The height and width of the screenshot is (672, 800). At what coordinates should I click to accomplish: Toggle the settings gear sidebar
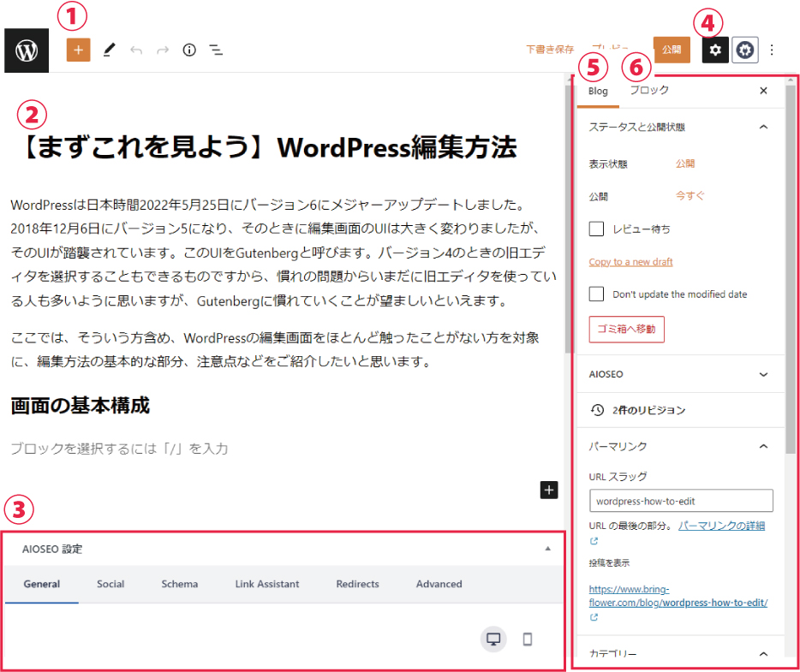pyautogui.click(x=715, y=50)
